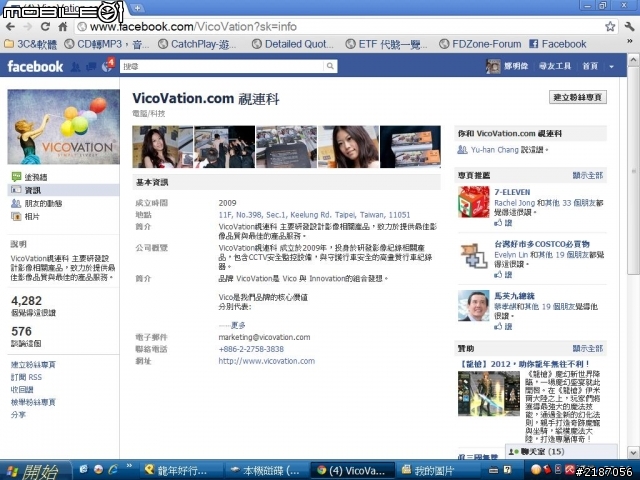Open COSTCO page placeholder image

pyautogui.click(x=473, y=255)
